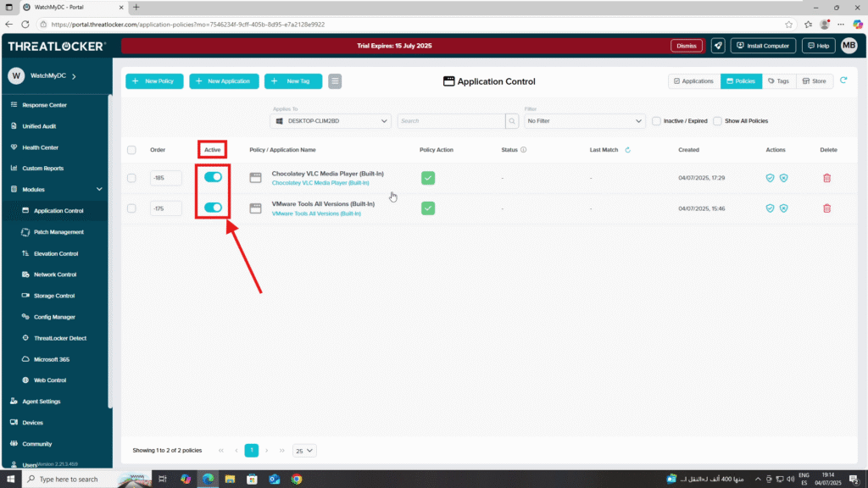Click the green permit icon for VMware Tools
The width and height of the screenshot is (868, 488).
(x=428, y=208)
